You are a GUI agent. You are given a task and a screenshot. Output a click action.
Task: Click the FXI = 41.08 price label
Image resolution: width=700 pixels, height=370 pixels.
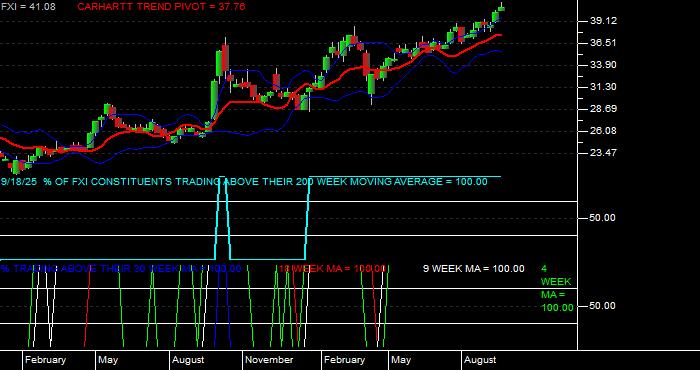[x=28, y=7]
